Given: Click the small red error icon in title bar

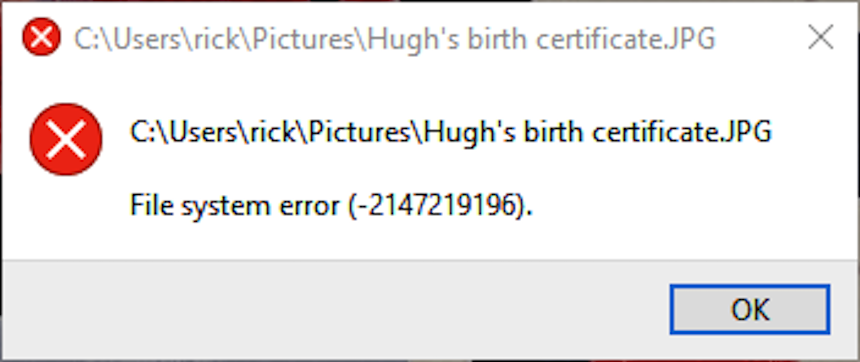Looking at the screenshot, I should click(x=41, y=37).
